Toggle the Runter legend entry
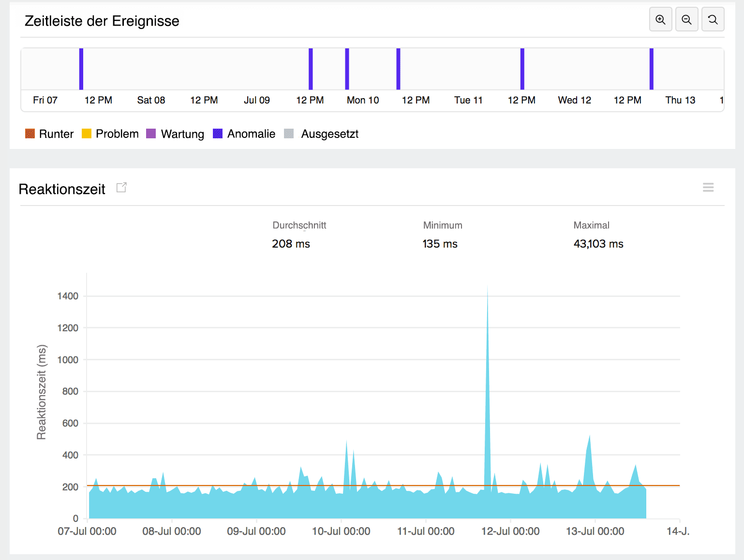Image resolution: width=744 pixels, height=560 pixels. point(50,134)
